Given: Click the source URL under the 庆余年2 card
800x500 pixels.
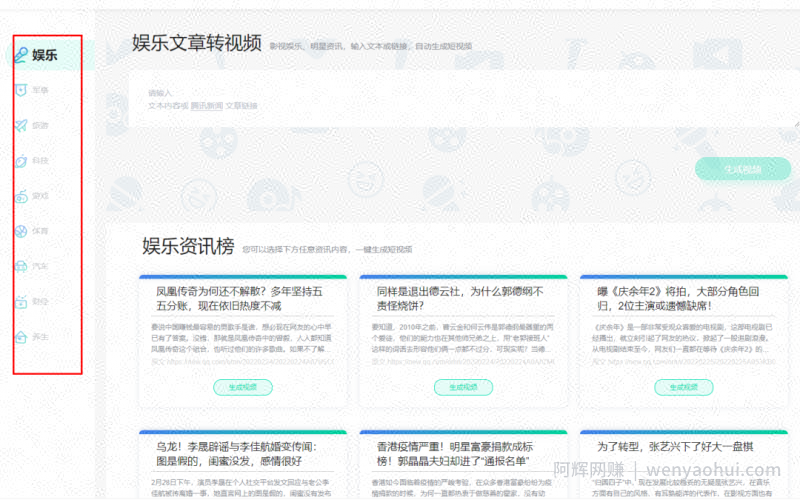Looking at the screenshot, I should pyautogui.click(x=684, y=362).
